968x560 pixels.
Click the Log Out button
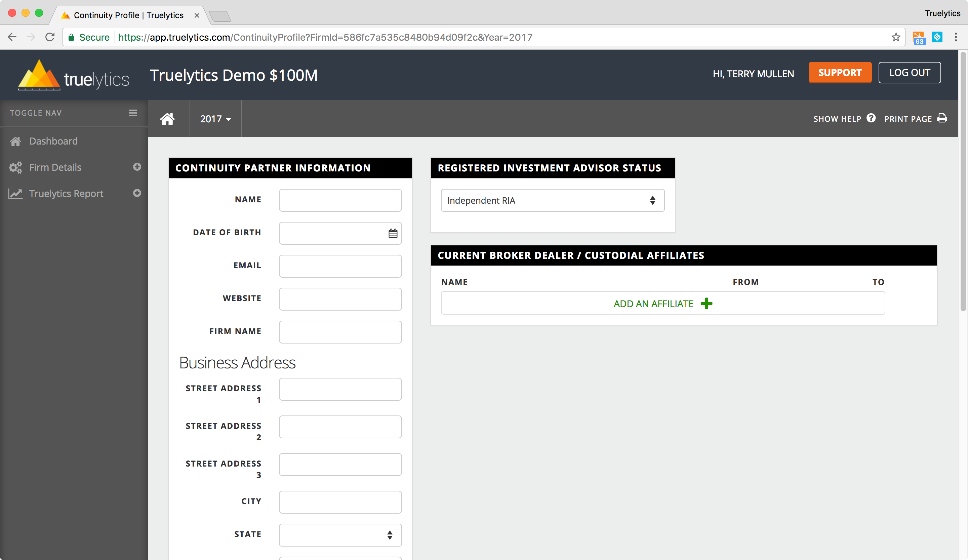pos(909,73)
